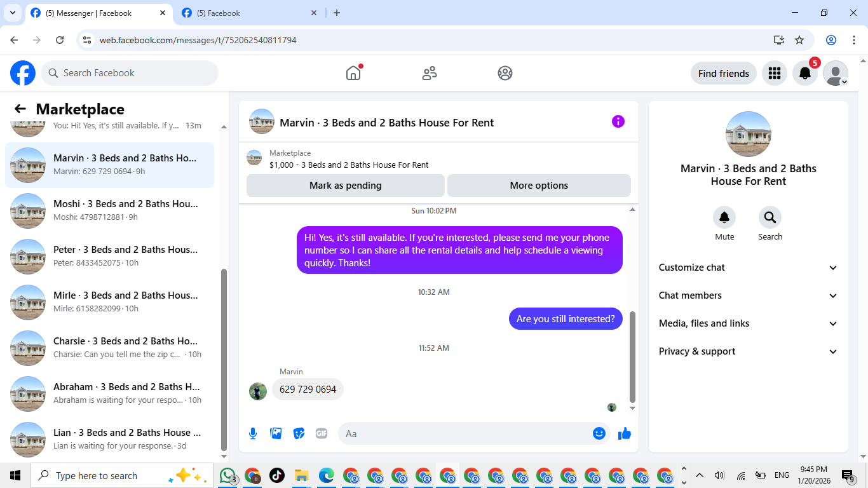Expand the Chat members section

[x=749, y=295]
